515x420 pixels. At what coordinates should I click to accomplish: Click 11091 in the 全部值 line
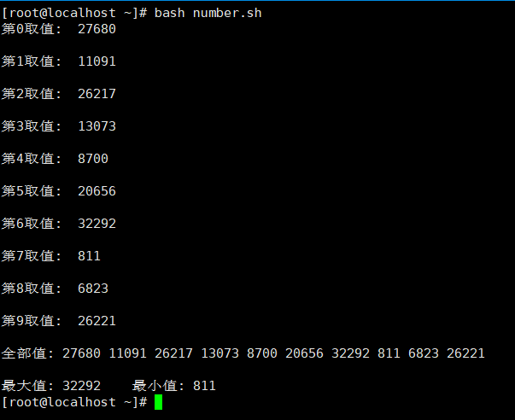click(x=127, y=353)
